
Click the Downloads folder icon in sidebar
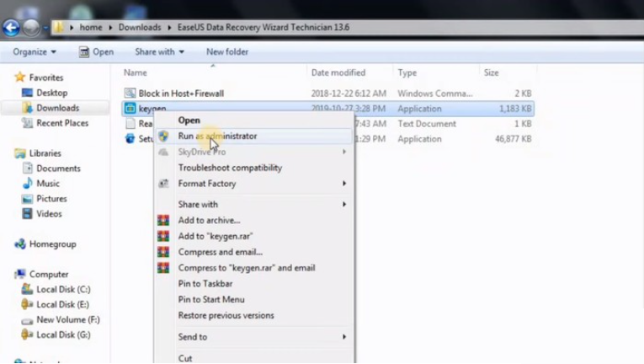pos(27,108)
